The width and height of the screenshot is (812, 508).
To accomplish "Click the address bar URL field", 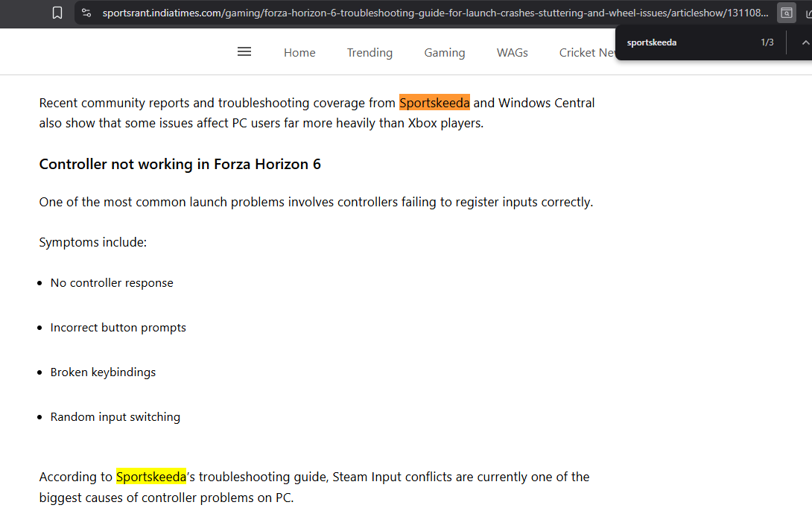I will (x=435, y=13).
